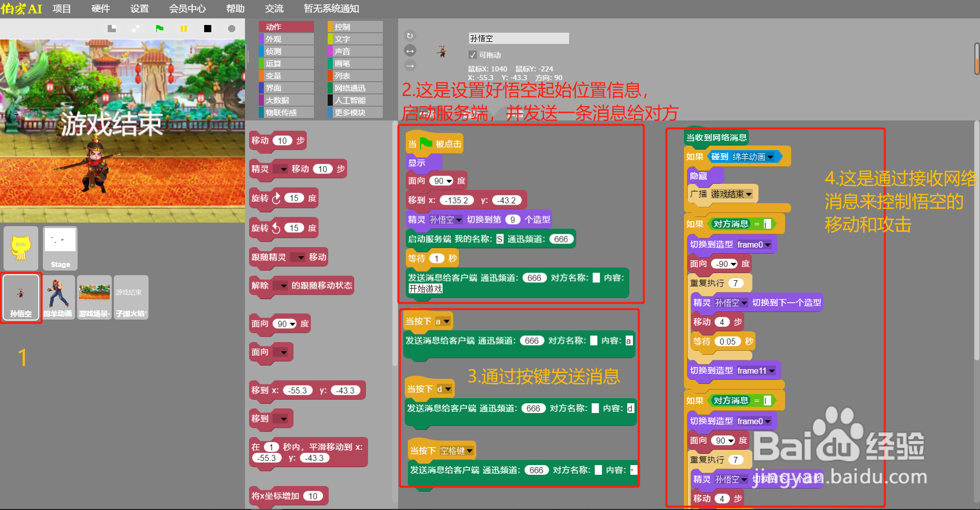Image resolution: width=980 pixels, height=510 pixels.
Task: Edit the sprite name field 孙悟空
Action: coord(519,38)
